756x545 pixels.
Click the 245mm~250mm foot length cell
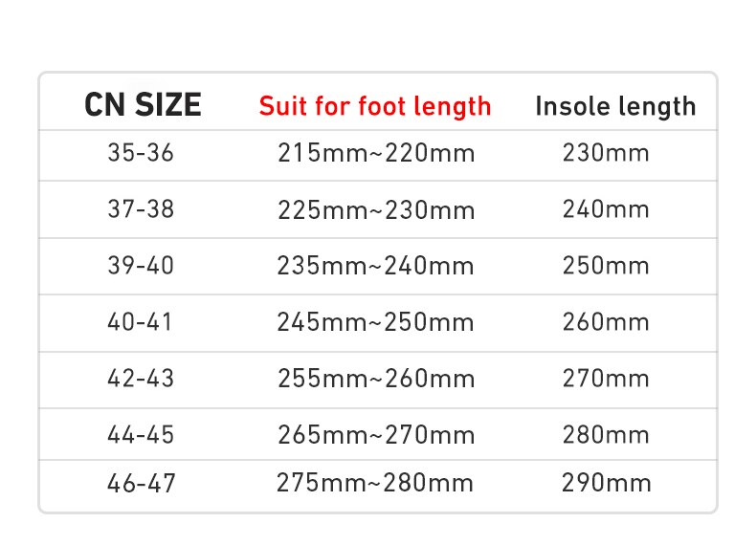376,322
